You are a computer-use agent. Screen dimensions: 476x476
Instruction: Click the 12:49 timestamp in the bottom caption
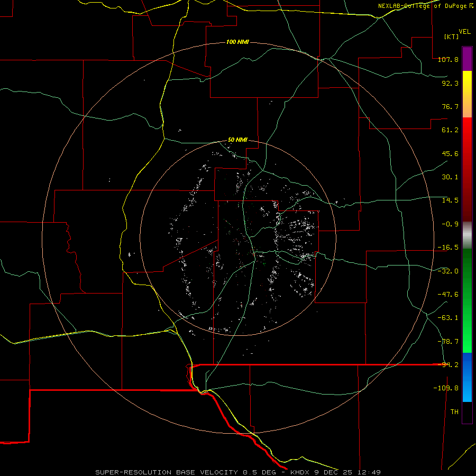click(369, 472)
